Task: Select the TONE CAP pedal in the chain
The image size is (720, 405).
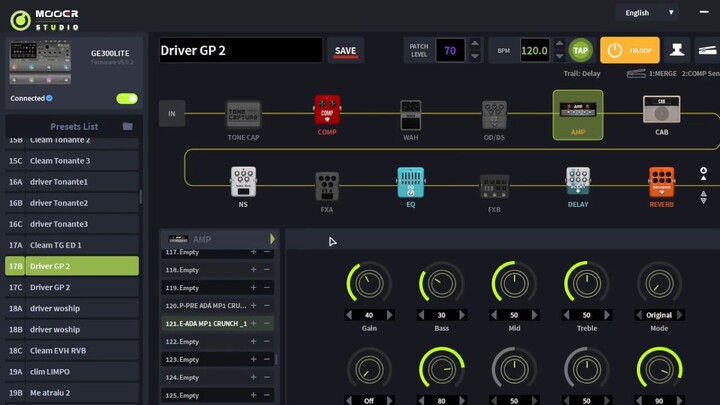Action: coord(243,114)
